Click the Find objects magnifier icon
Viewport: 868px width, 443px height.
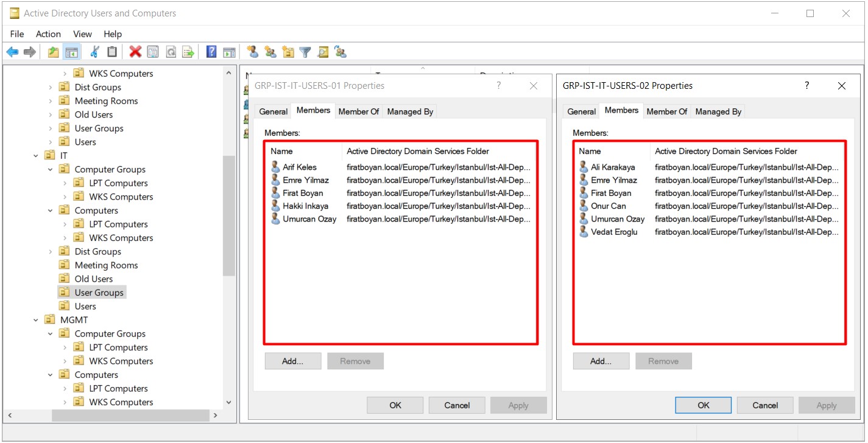[323, 52]
